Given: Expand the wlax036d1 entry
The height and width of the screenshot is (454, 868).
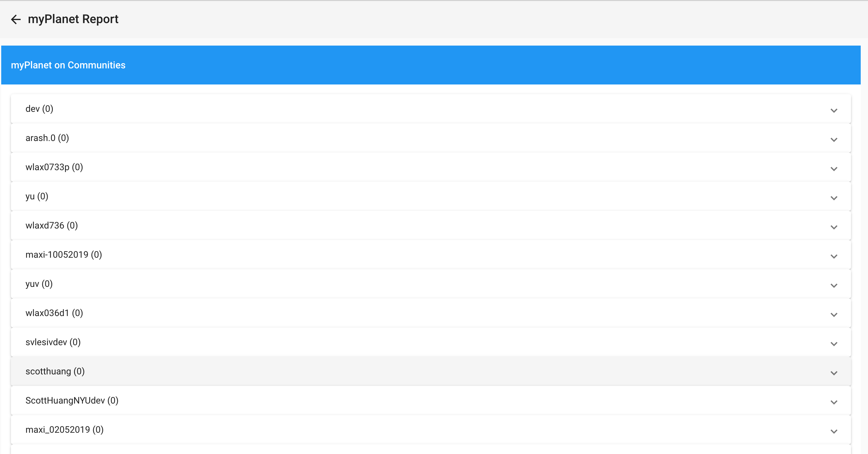Looking at the screenshot, I should coord(834,315).
